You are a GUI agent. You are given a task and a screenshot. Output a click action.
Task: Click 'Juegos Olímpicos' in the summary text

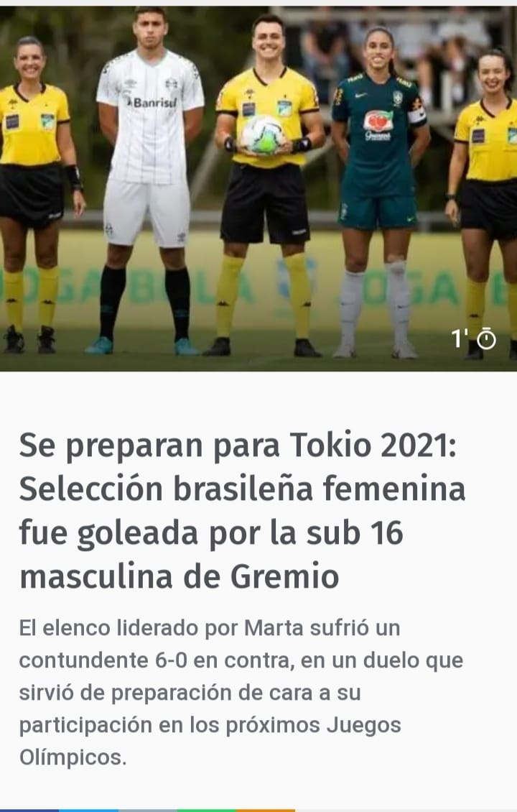[x=210, y=741]
